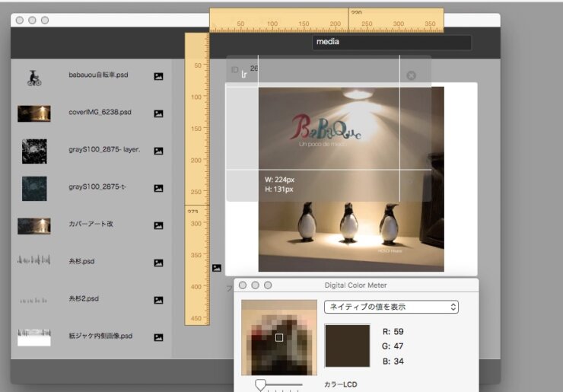Image resolution: width=563 pixels, height=392 pixels.
Task: Click the file name 糸杉.psd
Action: click(x=81, y=261)
